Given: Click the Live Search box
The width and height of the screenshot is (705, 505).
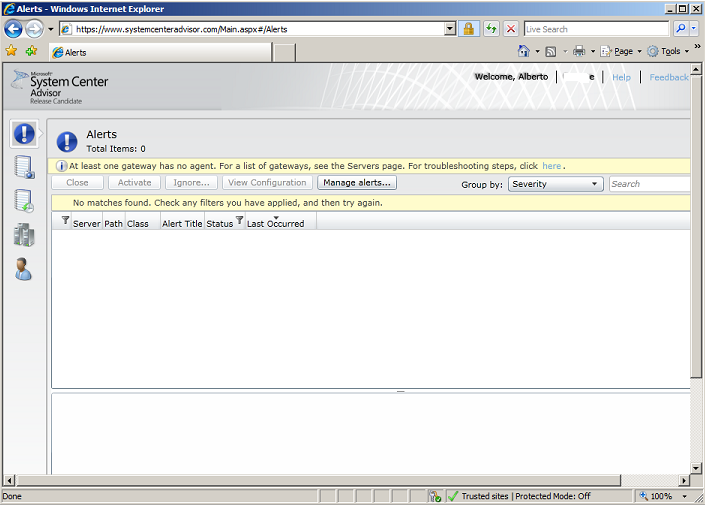Looking at the screenshot, I should coord(596,29).
